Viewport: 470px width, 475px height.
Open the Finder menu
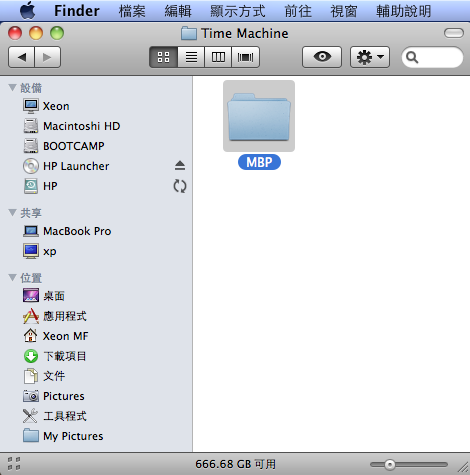(77, 11)
